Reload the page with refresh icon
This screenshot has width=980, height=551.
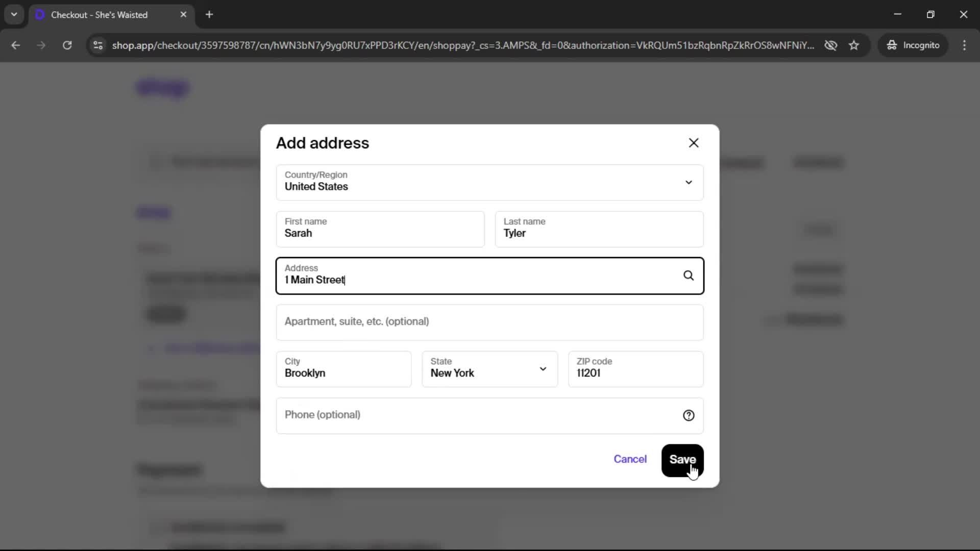67,45
